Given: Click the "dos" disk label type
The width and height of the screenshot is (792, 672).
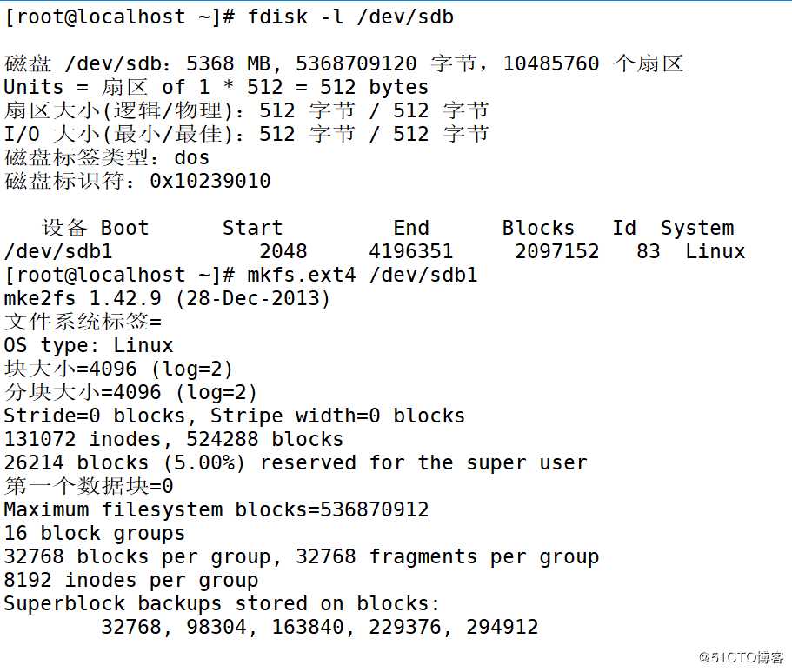Looking at the screenshot, I should (192, 157).
